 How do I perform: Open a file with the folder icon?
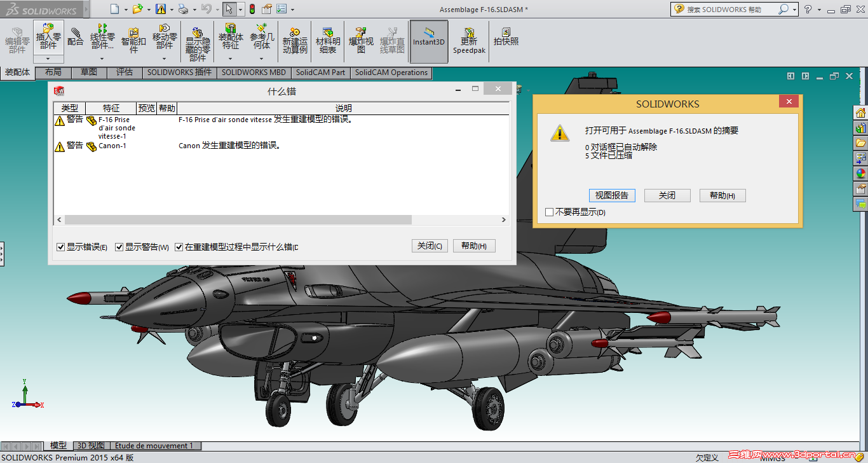pyautogui.click(x=137, y=9)
